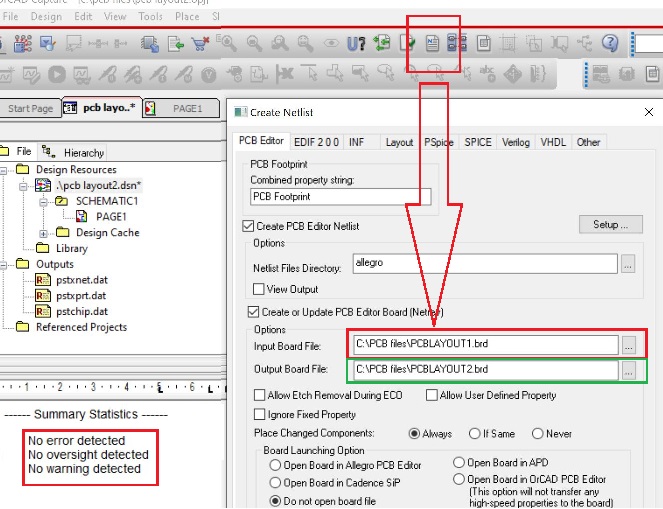This screenshot has width=663, height=509.
Task: Browse for the Input Board File
Action: [629, 345]
